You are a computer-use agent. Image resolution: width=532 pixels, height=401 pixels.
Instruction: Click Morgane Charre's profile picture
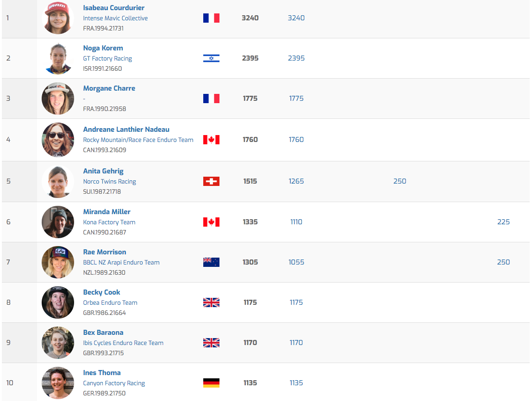point(58,99)
